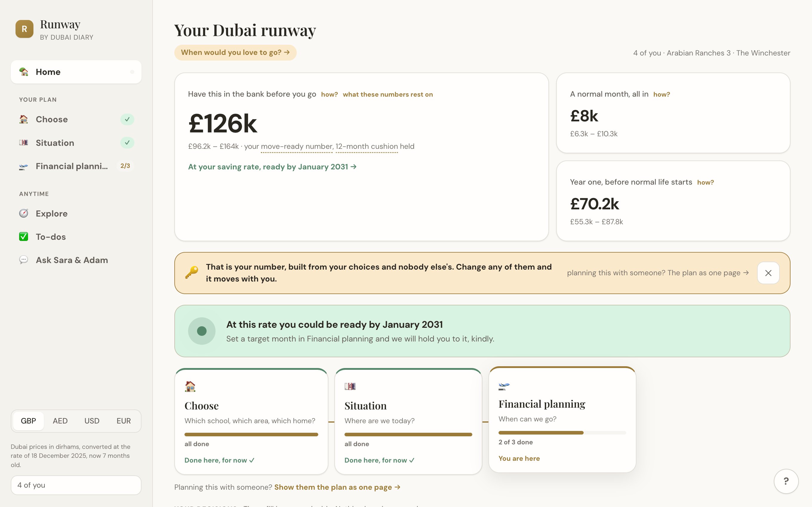
Task: Expand 'what these numbers rest on'
Action: [x=387, y=95]
